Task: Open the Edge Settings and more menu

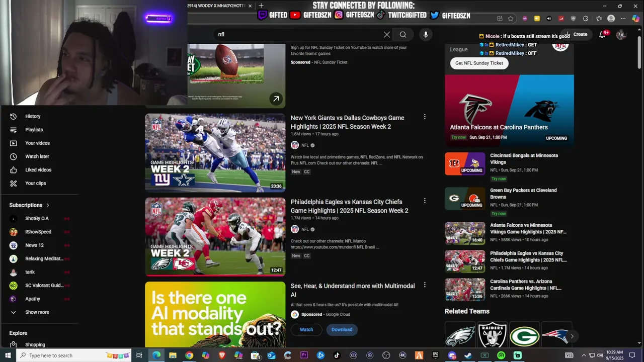Action: (623, 19)
